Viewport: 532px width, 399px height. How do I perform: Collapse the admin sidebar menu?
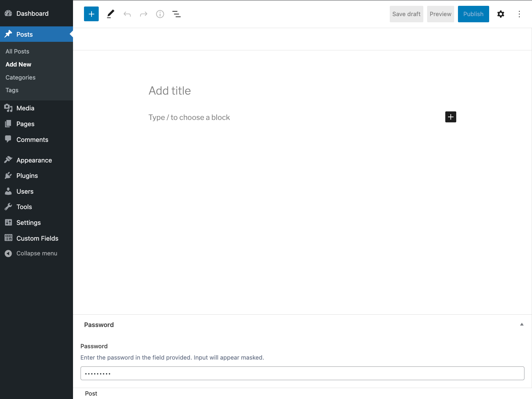(31, 253)
